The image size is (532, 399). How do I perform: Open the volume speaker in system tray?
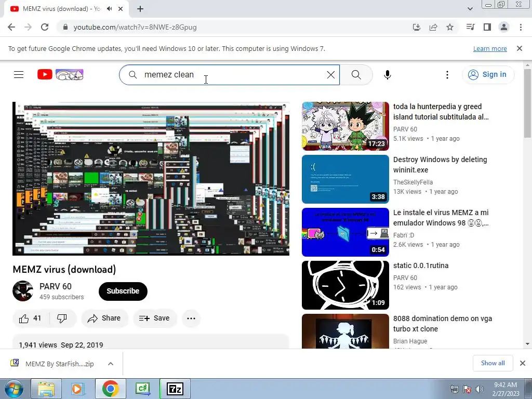tap(480, 389)
